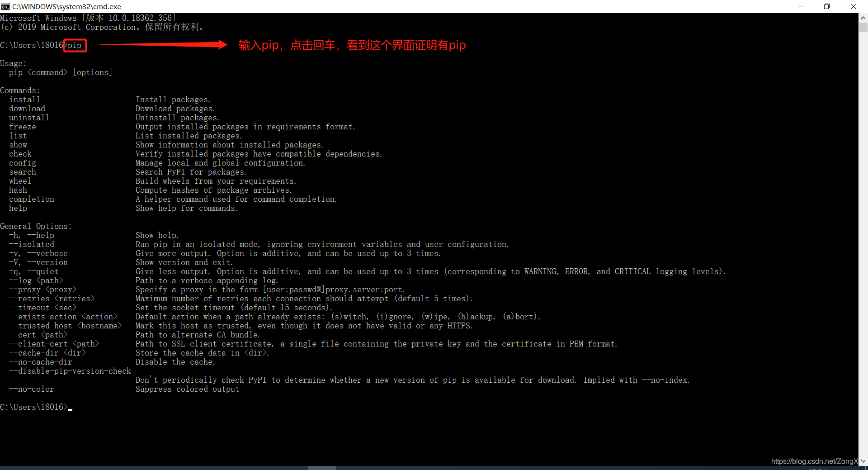Click the 'config' command text
The image size is (868, 470).
[23, 163]
